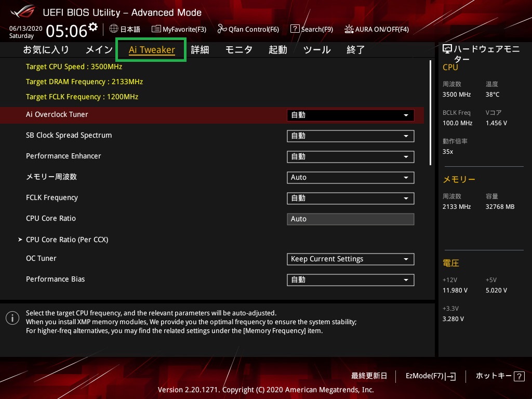Image resolution: width=532 pixels, height=399 pixels.
Task: Switch to the メイン tab
Action: 99,50
